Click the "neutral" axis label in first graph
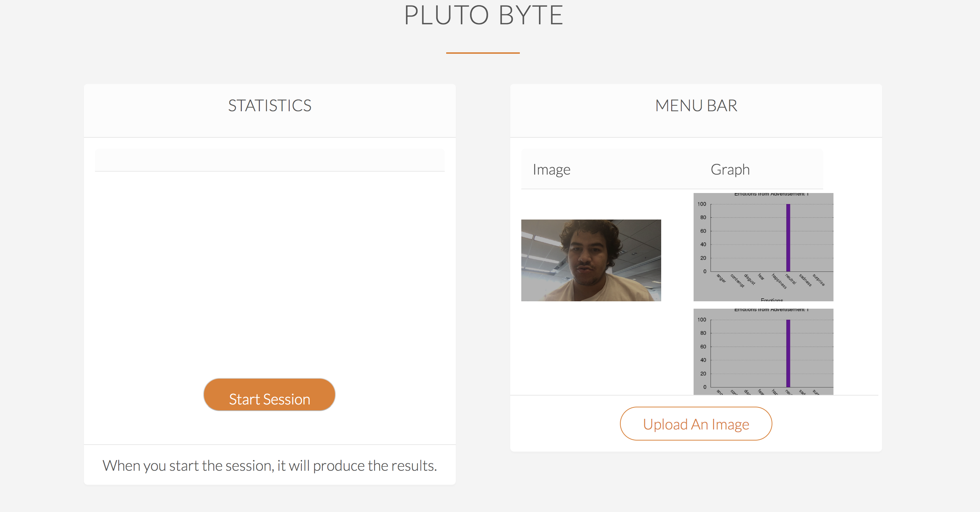 790,279
